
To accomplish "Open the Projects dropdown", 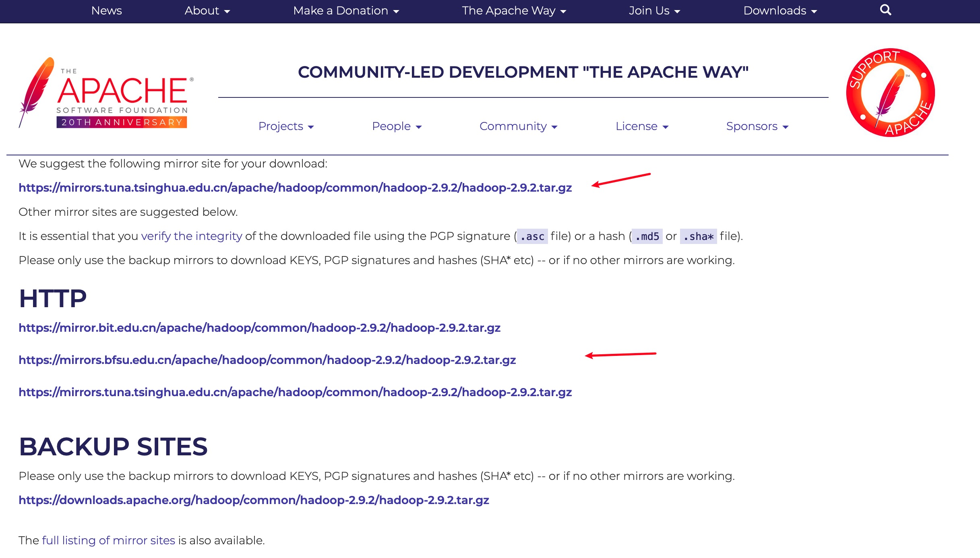I will coord(286,126).
